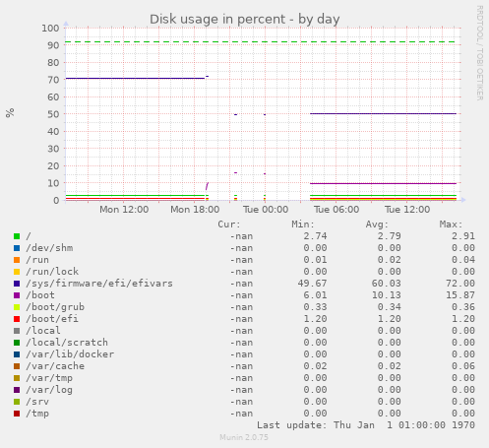Click the 'Max:' column header

(x=451, y=224)
